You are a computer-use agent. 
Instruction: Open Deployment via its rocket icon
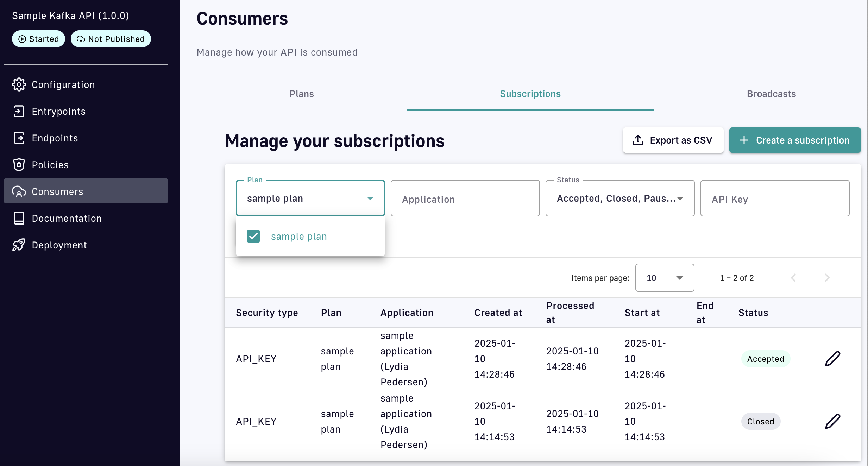(x=19, y=245)
